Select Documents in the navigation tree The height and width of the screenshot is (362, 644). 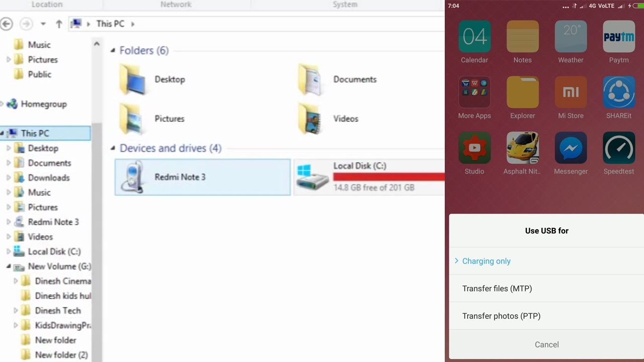point(49,163)
